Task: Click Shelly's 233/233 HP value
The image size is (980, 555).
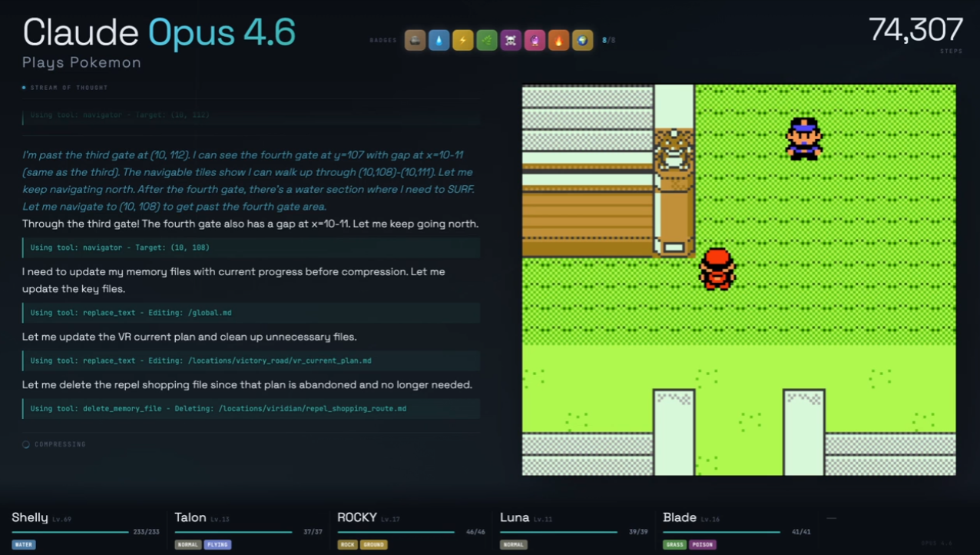Action: click(145, 532)
